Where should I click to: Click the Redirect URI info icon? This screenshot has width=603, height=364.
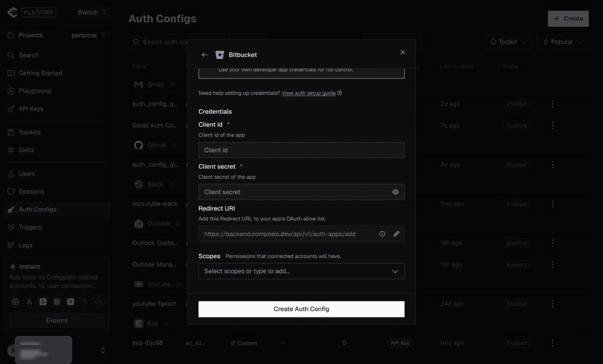(x=382, y=234)
